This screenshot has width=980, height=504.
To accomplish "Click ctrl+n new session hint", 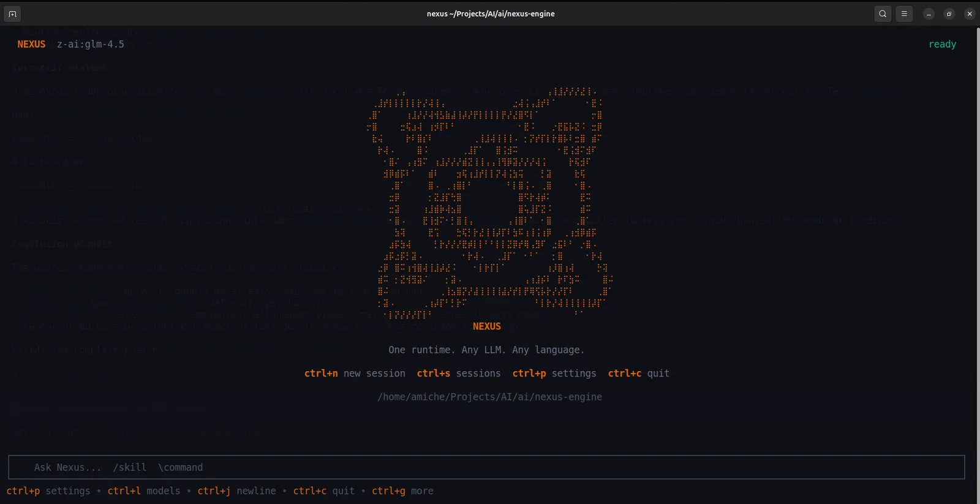I will coord(355,374).
